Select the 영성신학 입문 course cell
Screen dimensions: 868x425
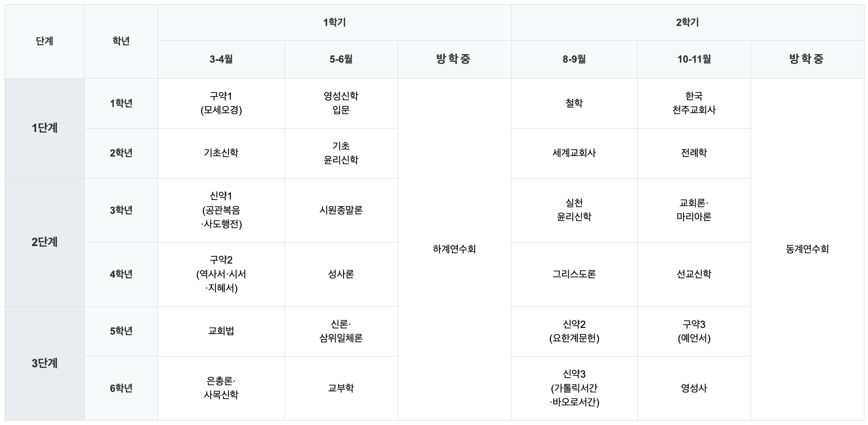coord(341,103)
